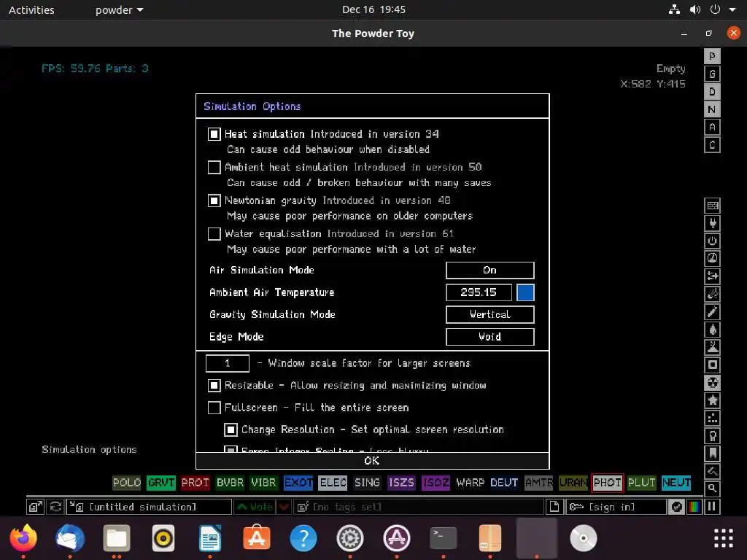The height and width of the screenshot is (560, 747).
Task: Open the clock showing Dec 16 19:45
Action: click(373, 9)
